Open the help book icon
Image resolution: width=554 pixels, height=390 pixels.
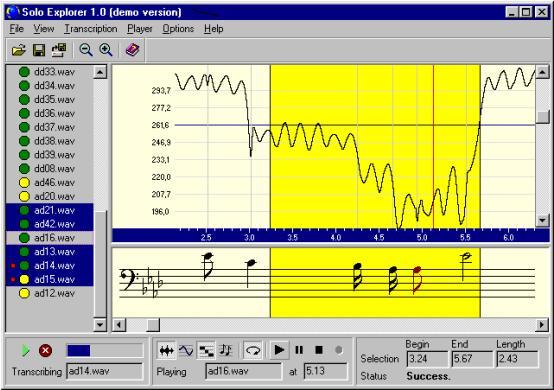click(132, 50)
